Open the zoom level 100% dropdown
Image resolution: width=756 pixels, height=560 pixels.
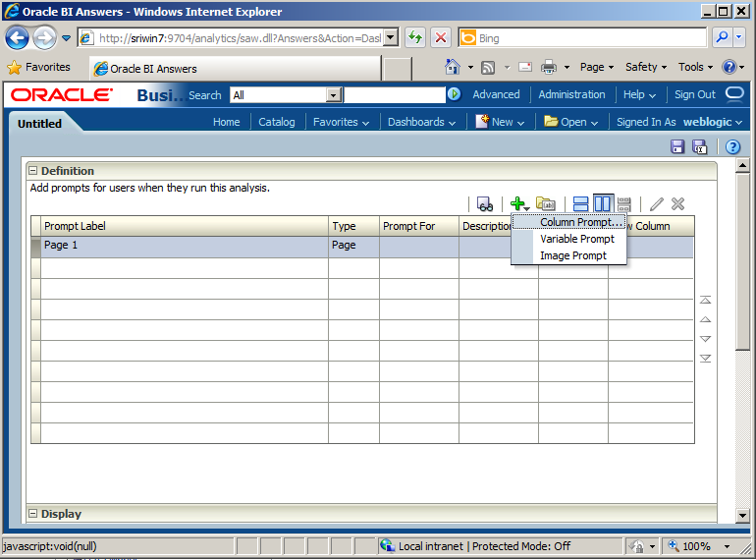pos(728,546)
